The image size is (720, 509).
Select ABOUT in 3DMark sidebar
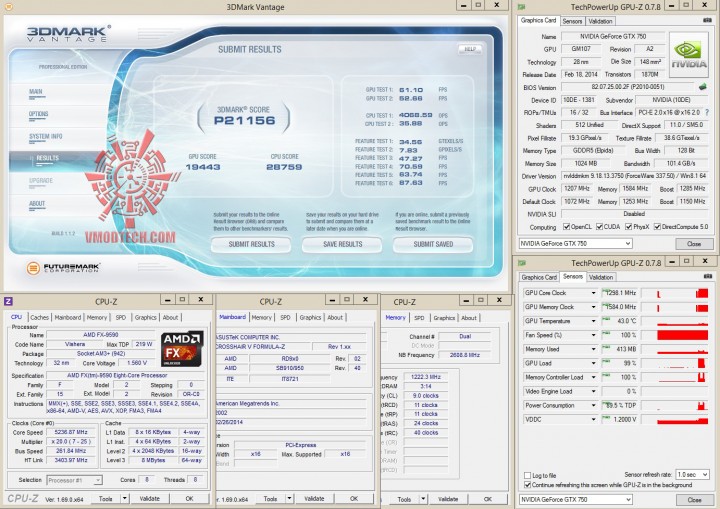pyautogui.click(x=37, y=204)
